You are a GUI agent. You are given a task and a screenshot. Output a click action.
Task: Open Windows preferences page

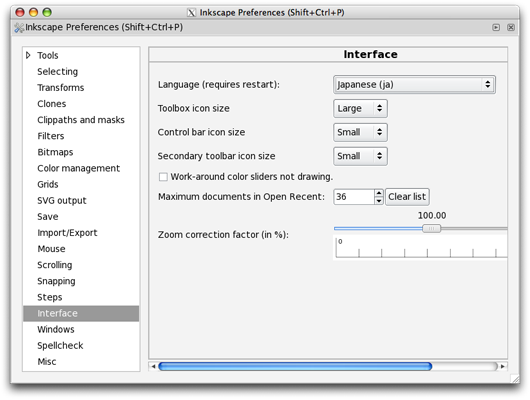coord(56,329)
